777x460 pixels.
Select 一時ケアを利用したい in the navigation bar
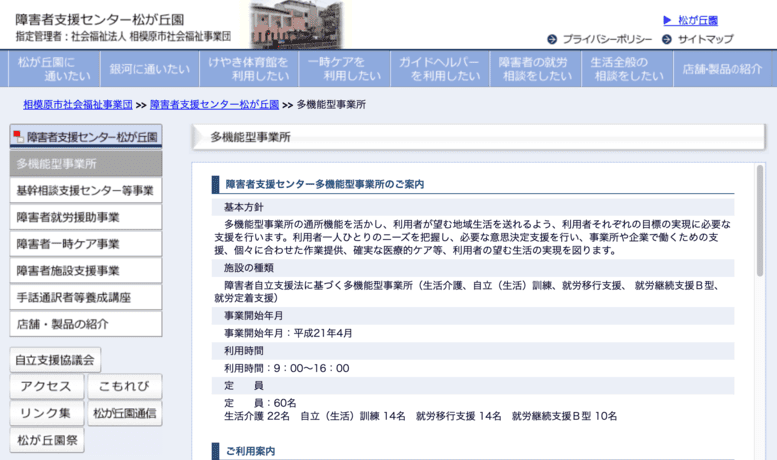(344, 69)
